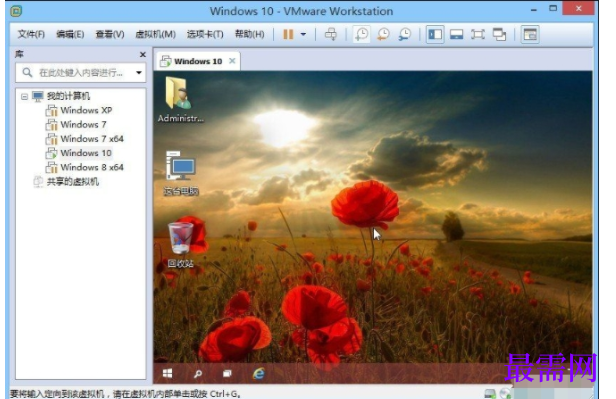Click the library search input field
Image resolution: width=616 pixels, height=399 pixels.
81,73
